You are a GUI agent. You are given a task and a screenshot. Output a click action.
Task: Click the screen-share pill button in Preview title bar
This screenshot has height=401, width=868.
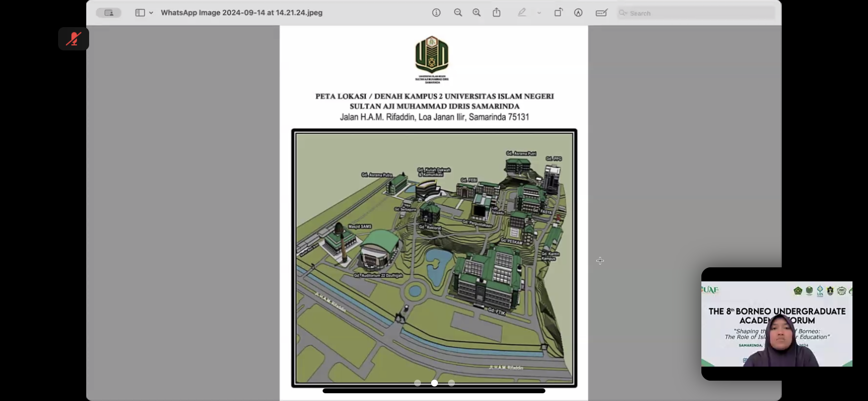108,13
